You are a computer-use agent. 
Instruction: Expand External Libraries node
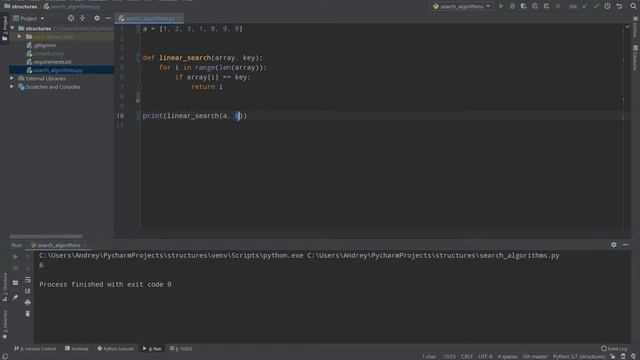[x=12, y=78]
